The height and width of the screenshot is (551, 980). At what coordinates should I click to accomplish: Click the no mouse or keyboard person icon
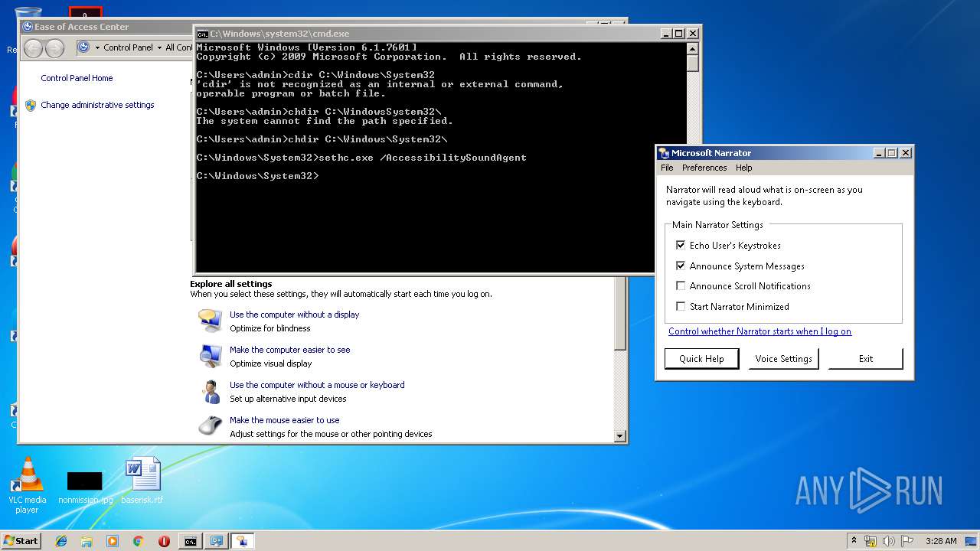tap(210, 391)
